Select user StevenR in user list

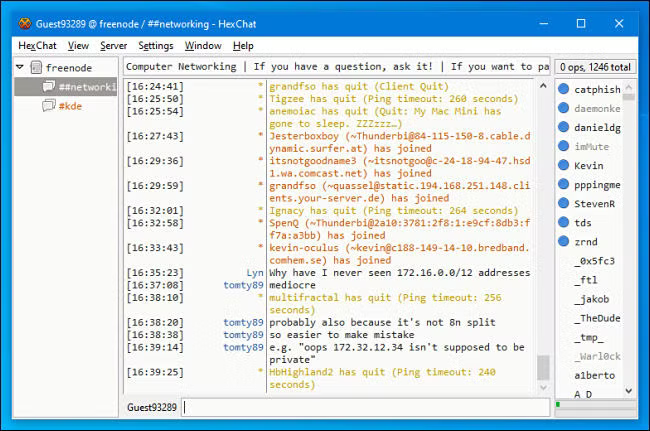594,204
